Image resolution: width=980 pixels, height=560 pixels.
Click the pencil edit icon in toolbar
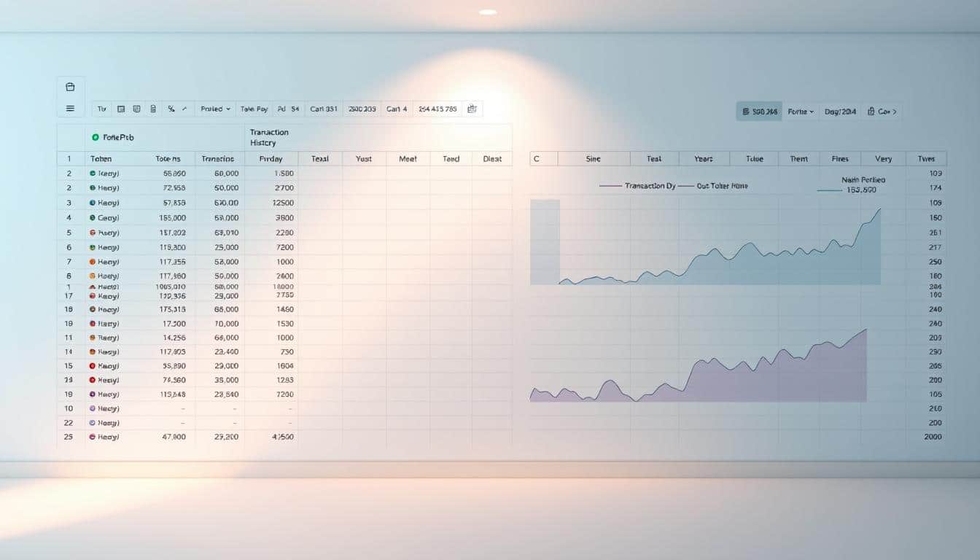184,109
